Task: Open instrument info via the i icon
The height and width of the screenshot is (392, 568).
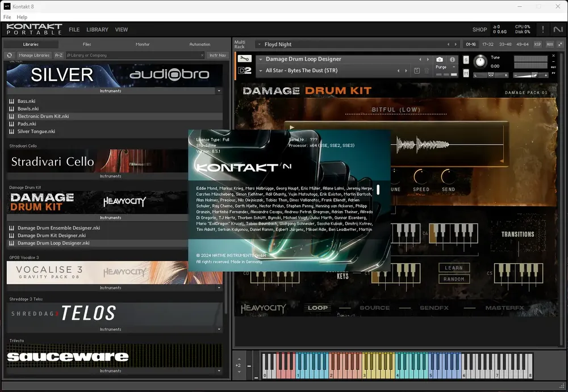Action: 453,60
